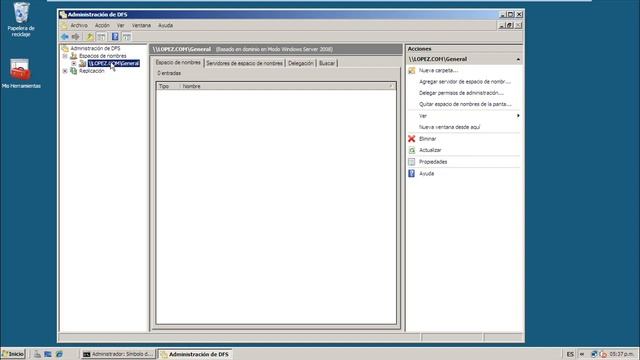The width and height of the screenshot is (640, 360).
Task: Click the ES language indicator in tray
Action: tap(570, 354)
